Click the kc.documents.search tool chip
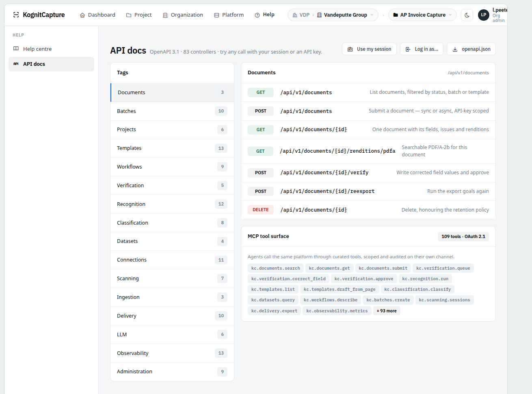532x394 pixels. 276,268
